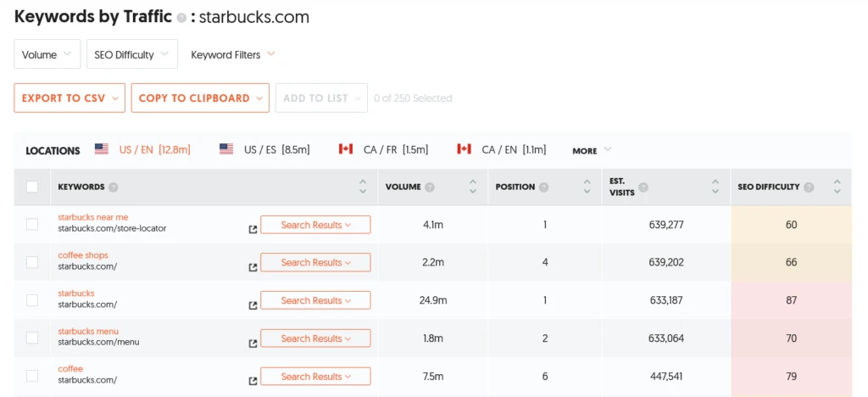The height and width of the screenshot is (397, 868).
Task: Open Search Results dropdown for starbucks near me
Action: pos(315,225)
